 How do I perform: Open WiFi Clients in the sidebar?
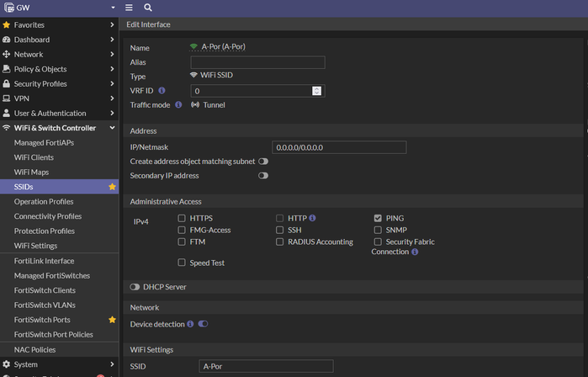click(34, 157)
